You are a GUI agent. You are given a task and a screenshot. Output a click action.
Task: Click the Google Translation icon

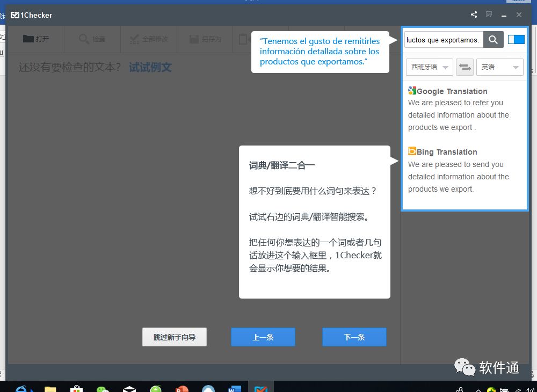click(412, 90)
